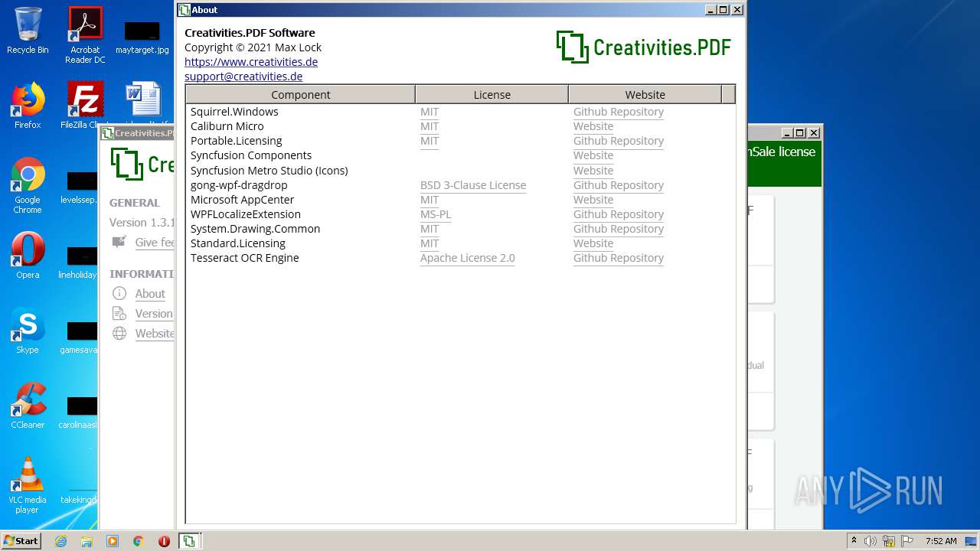Screen dimensions: 980x551
Task: Open Squirrel.Windows Github Repository link
Action: tap(619, 112)
